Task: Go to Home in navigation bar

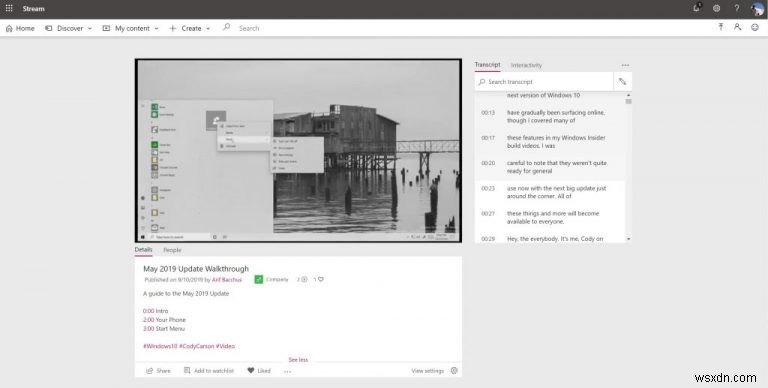Action: point(20,28)
